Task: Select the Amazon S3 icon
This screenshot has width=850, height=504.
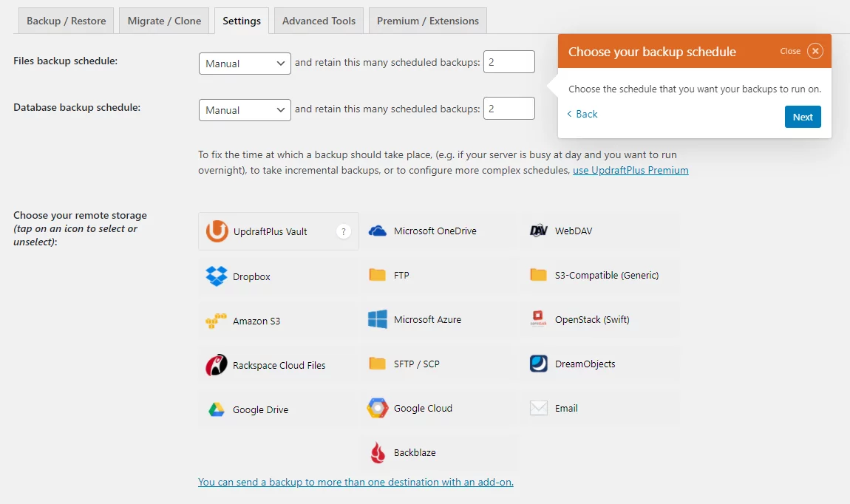Action: coord(216,321)
